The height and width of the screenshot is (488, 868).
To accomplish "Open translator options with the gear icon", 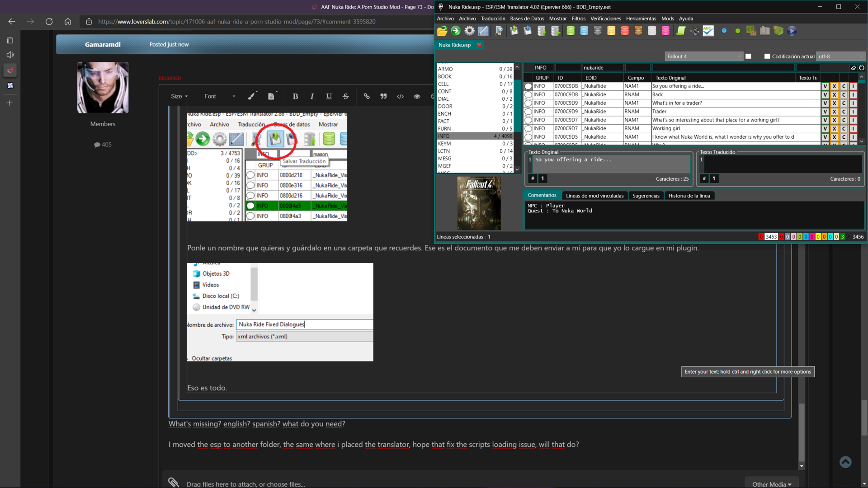I will [470, 31].
